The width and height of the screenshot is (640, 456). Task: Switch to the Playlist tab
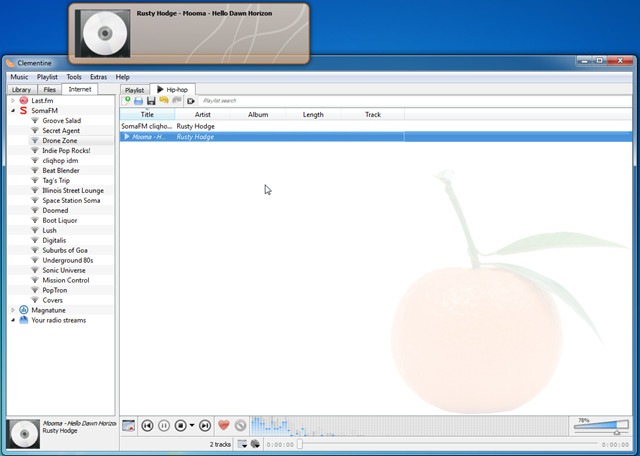(135, 90)
